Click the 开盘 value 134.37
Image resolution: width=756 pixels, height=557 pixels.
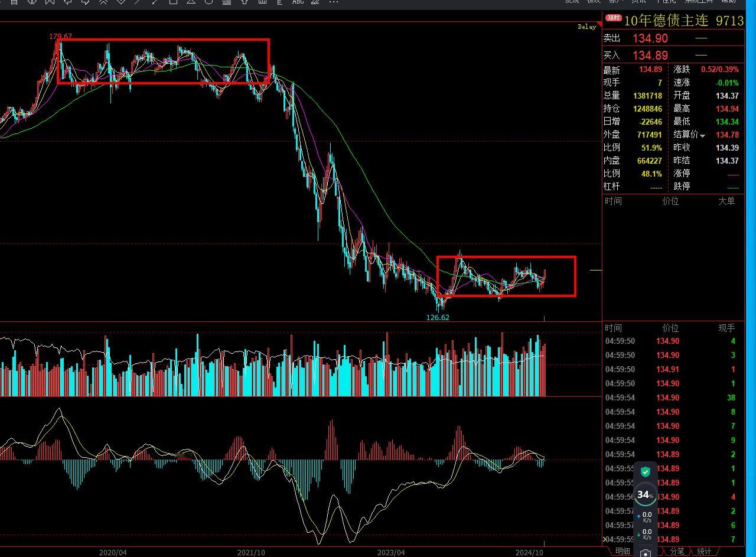pyautogui.click(x=728, y=96)
